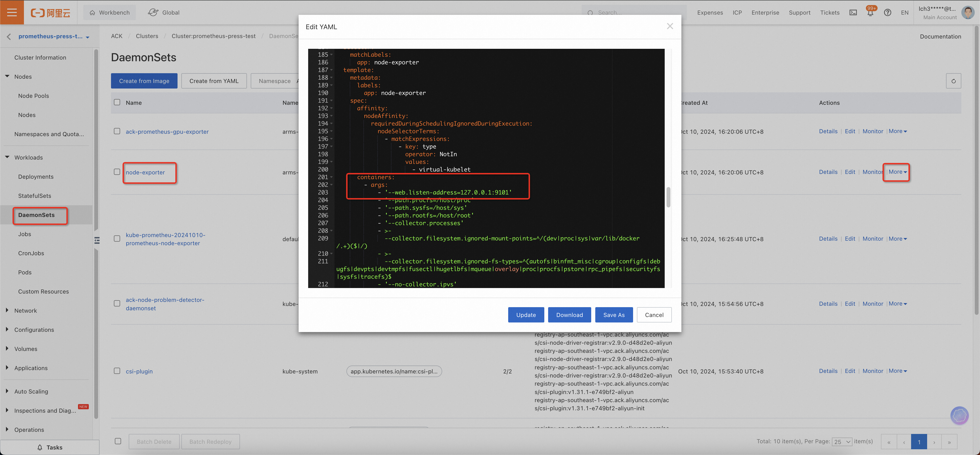Viewport: 980px width, 455px height.
Task: Open the notifications bell
Action: click(x=870, y=12)
